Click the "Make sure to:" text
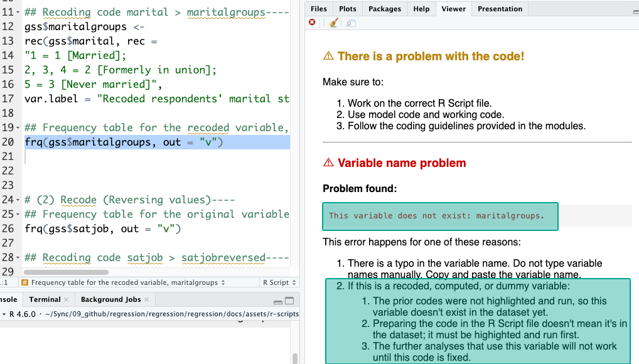The height and width of the screenshot is (364, 639). tap(353, 82)
